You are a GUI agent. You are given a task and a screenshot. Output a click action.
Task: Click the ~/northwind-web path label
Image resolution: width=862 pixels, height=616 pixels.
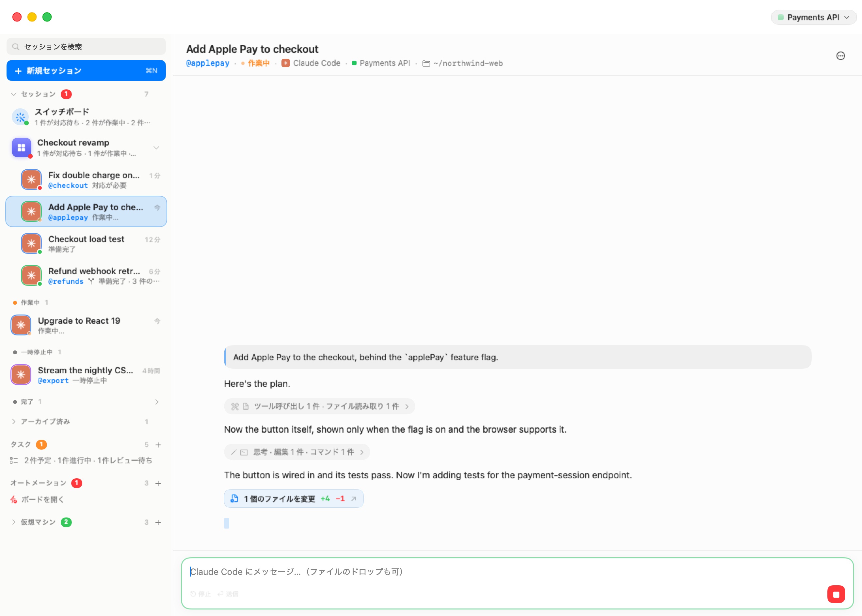468,63
